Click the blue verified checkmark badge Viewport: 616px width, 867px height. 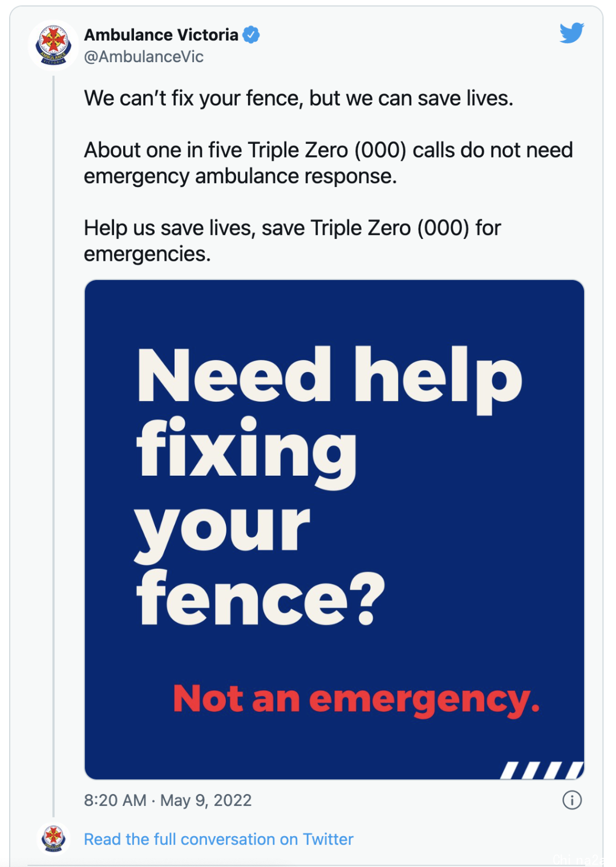[x=251, y=35]
